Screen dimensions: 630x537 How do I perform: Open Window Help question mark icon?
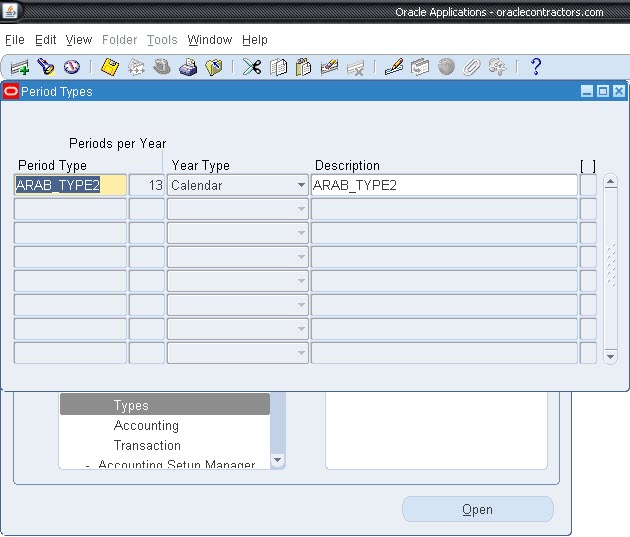click(x=536, y=67)
